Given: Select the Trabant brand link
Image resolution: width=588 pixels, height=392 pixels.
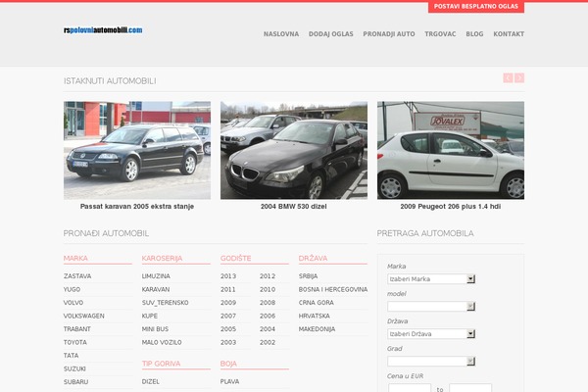Looking at the screenshot, I should pyautogui.click(x=77, y=329).
